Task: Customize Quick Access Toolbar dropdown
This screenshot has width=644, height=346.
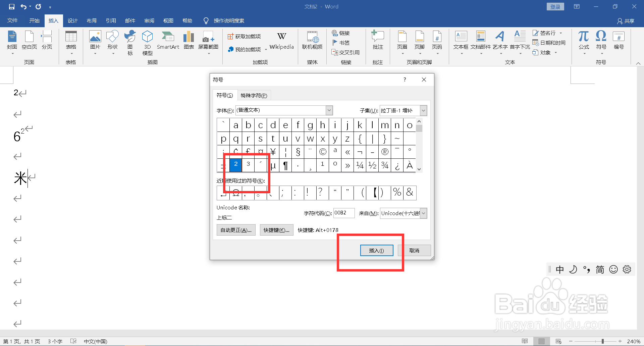Action: (50, 7)
